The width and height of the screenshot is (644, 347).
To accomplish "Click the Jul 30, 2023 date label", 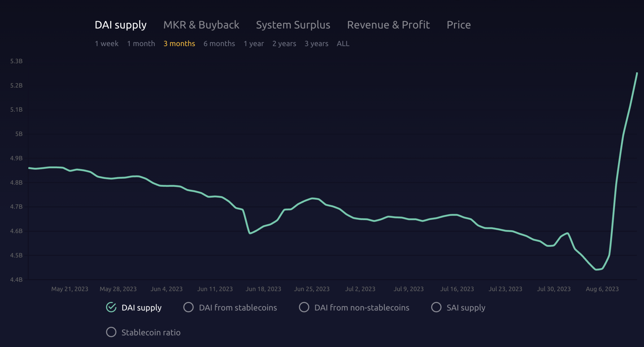I will [554, 289].
